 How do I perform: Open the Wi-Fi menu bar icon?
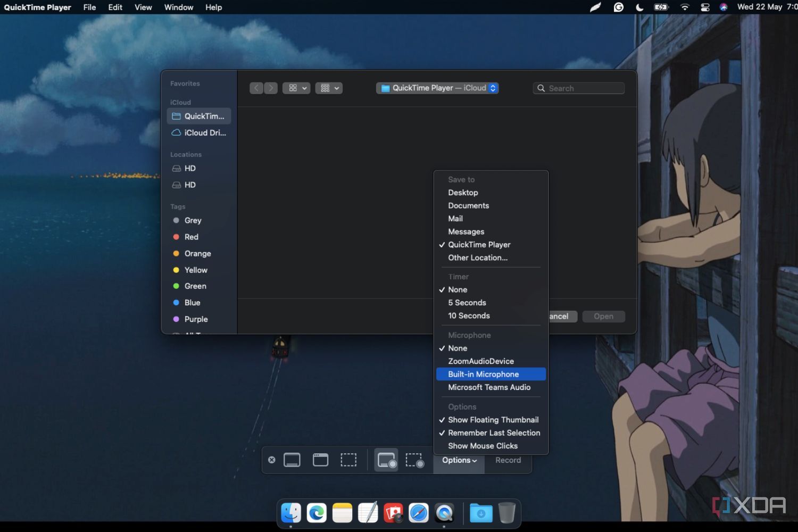click(685, 7)
